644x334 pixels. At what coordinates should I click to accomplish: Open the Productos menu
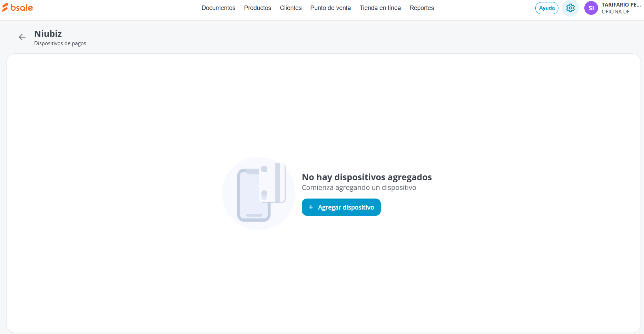tap(258, 8)
